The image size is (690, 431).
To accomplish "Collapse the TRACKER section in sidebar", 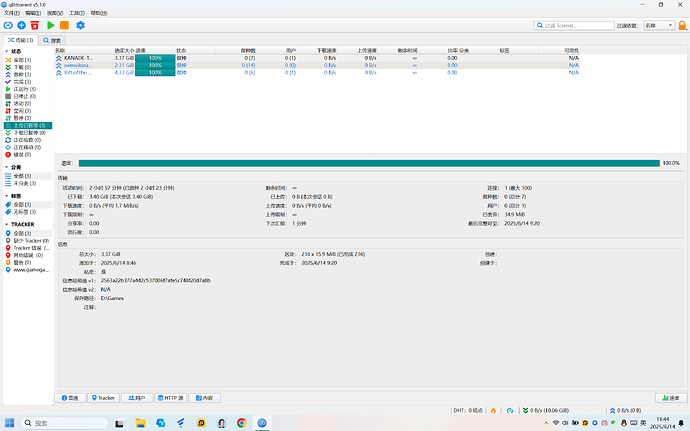I will click(7, 225).
